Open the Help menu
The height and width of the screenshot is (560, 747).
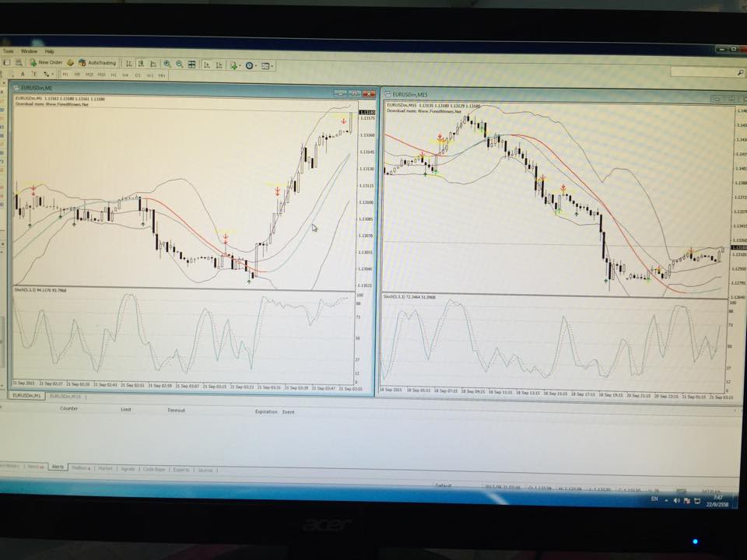tap(50, 51)
